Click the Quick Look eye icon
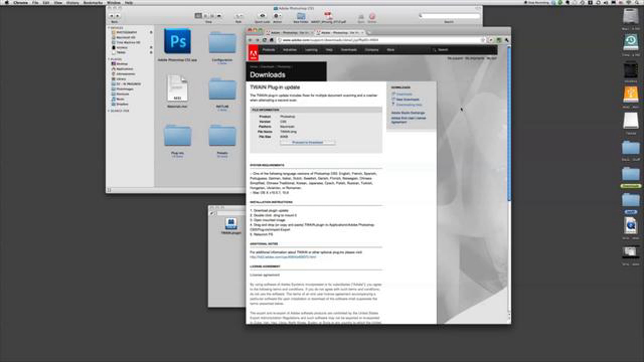 pos(262,16)
